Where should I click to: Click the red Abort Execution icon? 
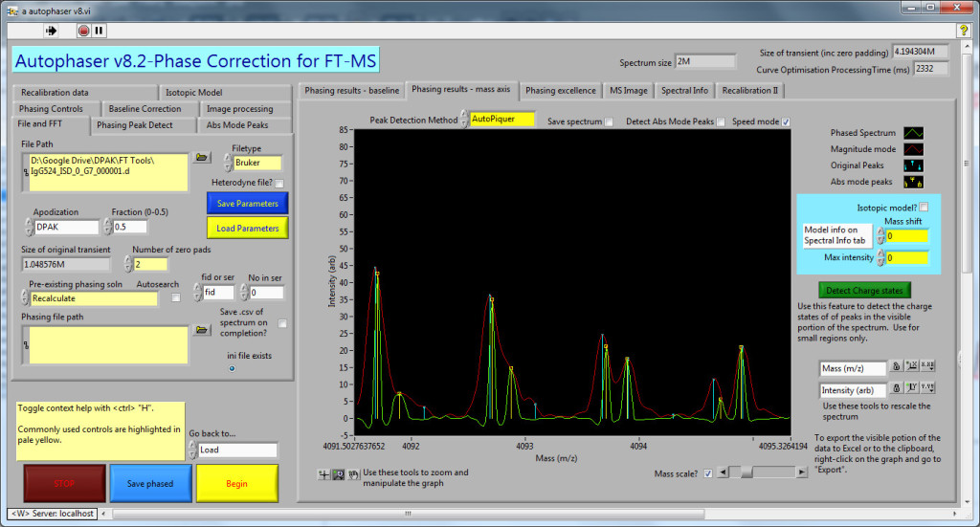point(84,30)
